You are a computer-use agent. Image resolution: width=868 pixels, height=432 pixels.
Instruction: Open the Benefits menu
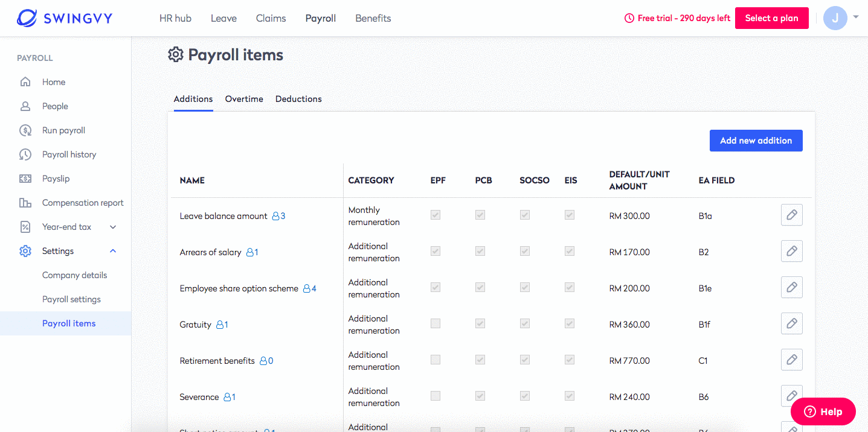click(x=373, y=18)
